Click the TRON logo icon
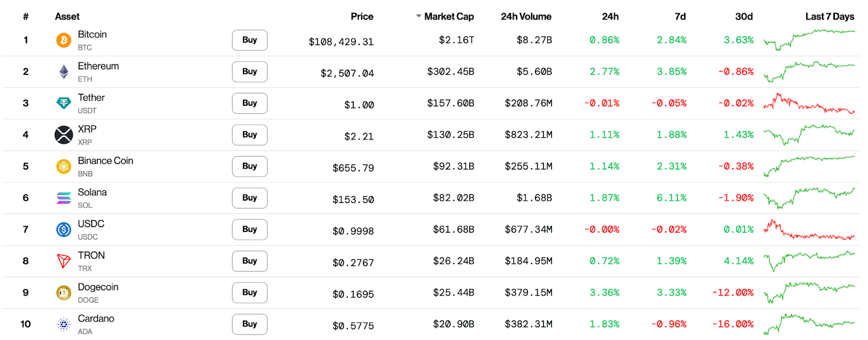Image resolution: width=868 pixels, height=340 pixels. pyautogui.click(x=63, y=261)
